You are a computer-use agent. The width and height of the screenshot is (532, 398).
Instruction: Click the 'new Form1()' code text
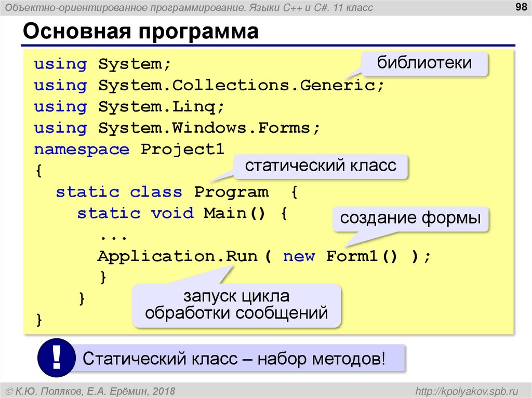pyautogui.click(x=340, y=256)
